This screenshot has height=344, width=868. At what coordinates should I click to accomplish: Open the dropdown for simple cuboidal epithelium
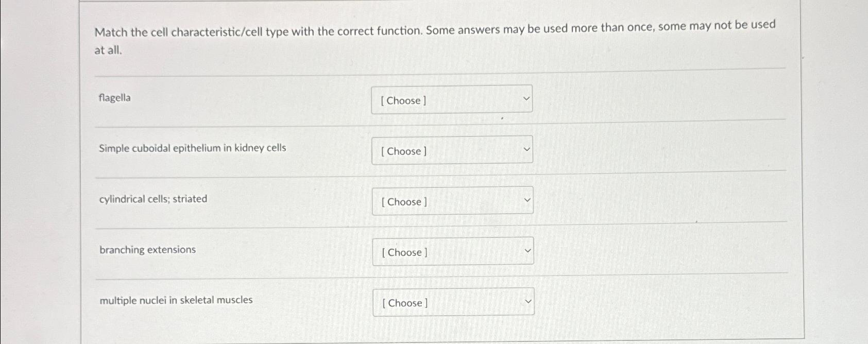coord(452,150)
